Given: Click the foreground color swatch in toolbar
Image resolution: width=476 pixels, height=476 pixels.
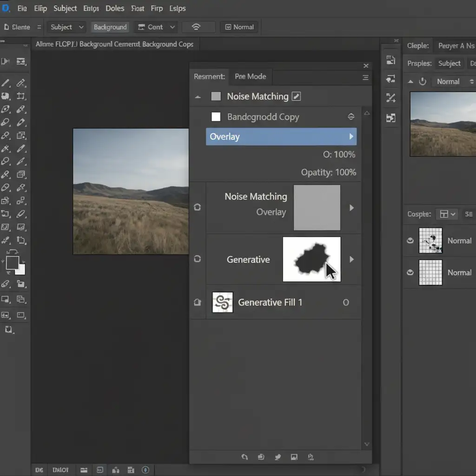Looking at the screenshot, I should [13, 263].
